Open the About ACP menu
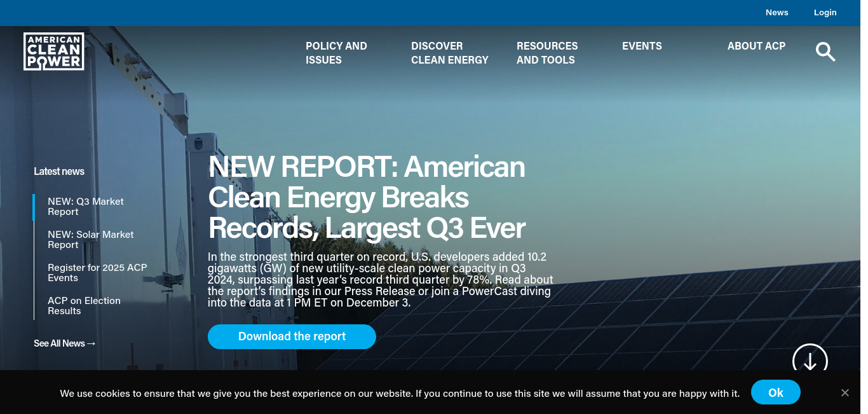Screen dimensions: 868x414 pyautogui.click(x=756, y=46)
